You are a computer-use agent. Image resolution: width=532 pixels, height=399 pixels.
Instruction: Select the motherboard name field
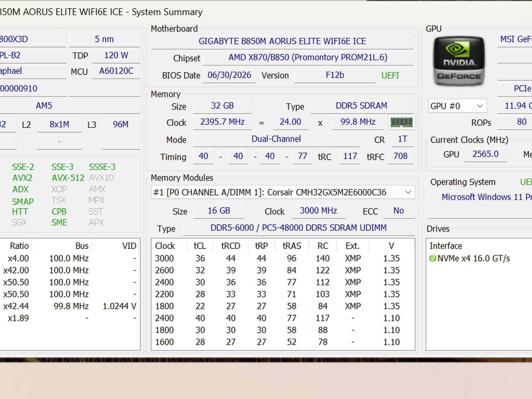click(x=282, y=41)
